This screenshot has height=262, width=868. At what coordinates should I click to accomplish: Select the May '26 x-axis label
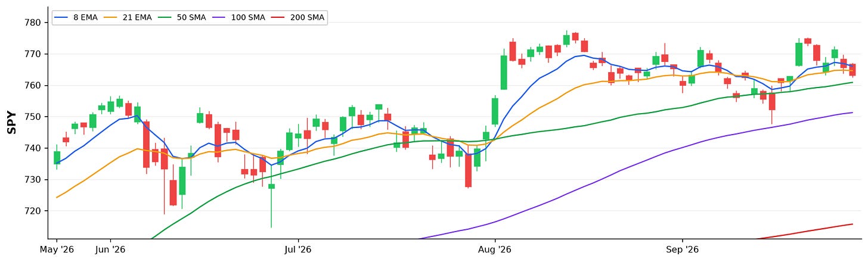click(x=57, y=249)
